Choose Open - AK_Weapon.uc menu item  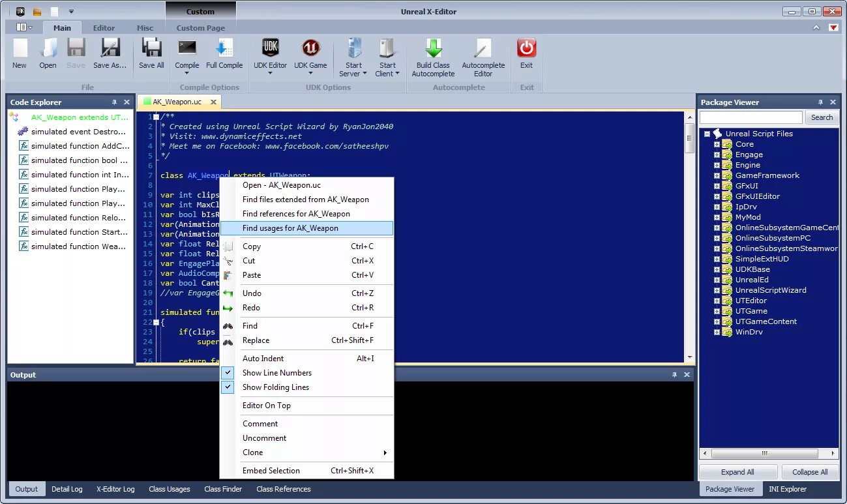tap(306, 185)
